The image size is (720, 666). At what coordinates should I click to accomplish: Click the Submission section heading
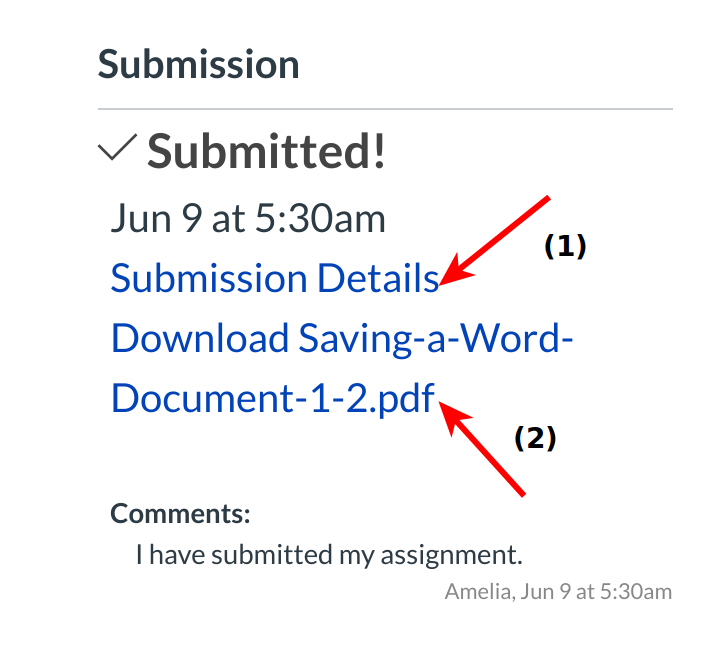198,65
